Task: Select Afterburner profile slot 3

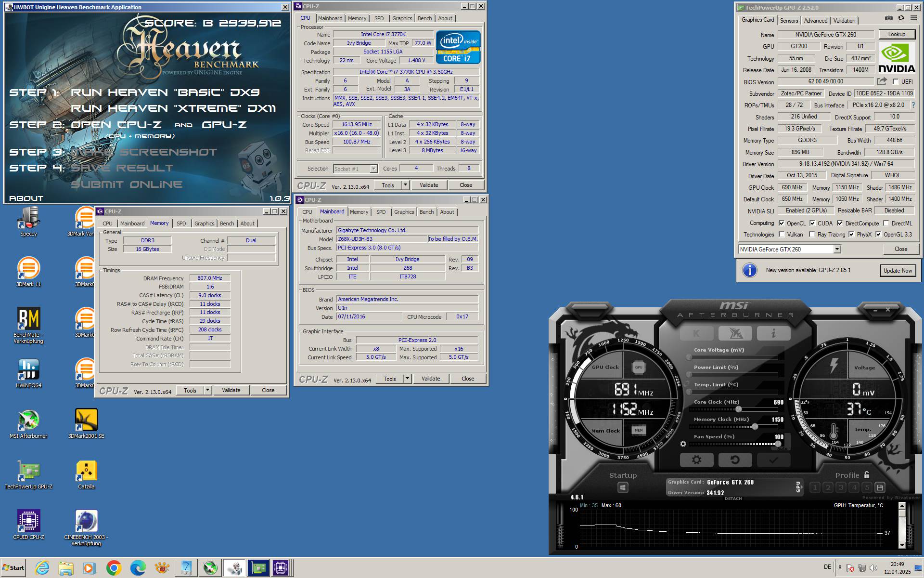Action: pyautogui.click(x=841, y=487)
